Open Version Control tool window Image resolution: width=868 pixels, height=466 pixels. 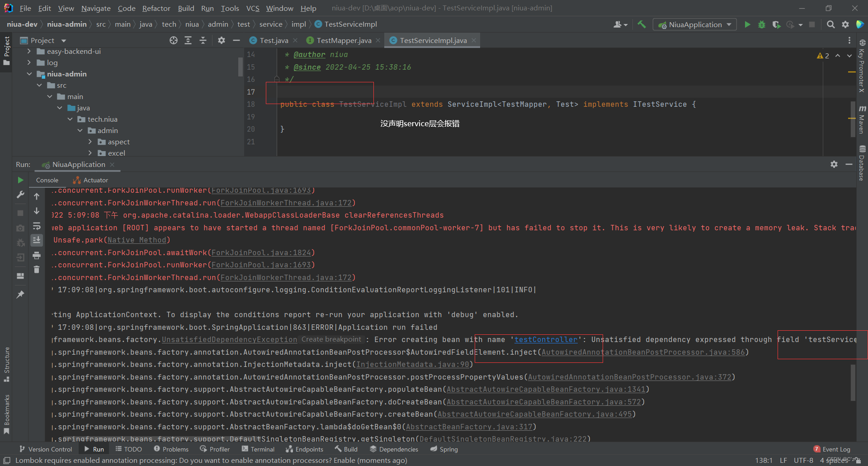46,449
